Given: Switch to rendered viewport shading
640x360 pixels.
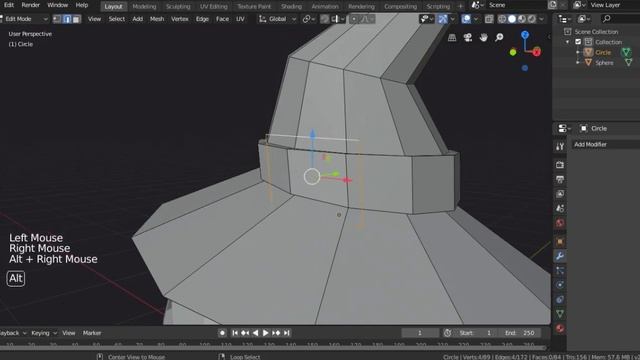Looking at the screenshot, I should [x=531, y=19].
